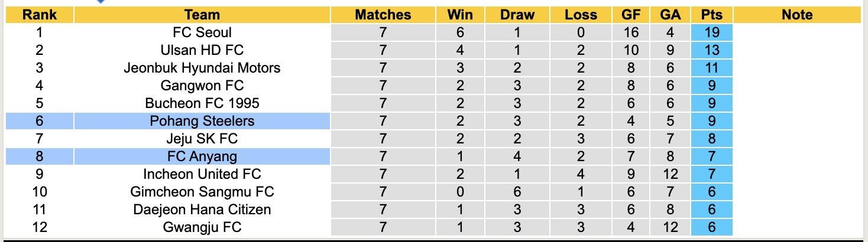Click the Loss column header
Viewport: 868px width, 242px height.
[581, 15]
